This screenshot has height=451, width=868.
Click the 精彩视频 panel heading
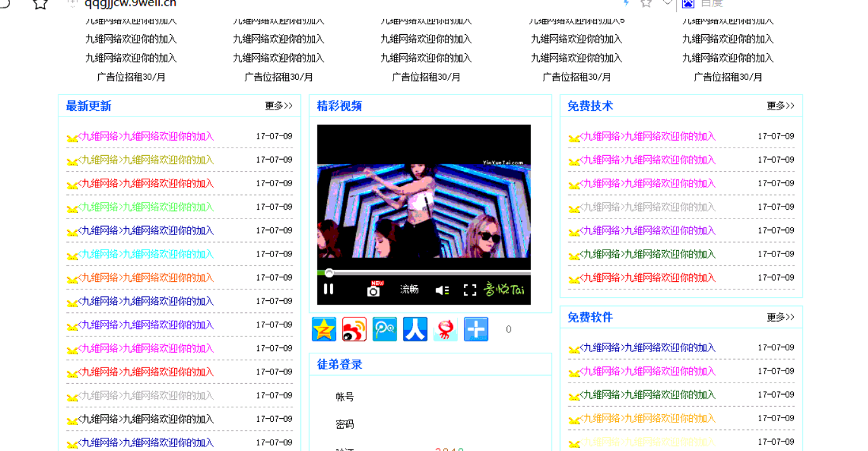(x=340, y=106)
